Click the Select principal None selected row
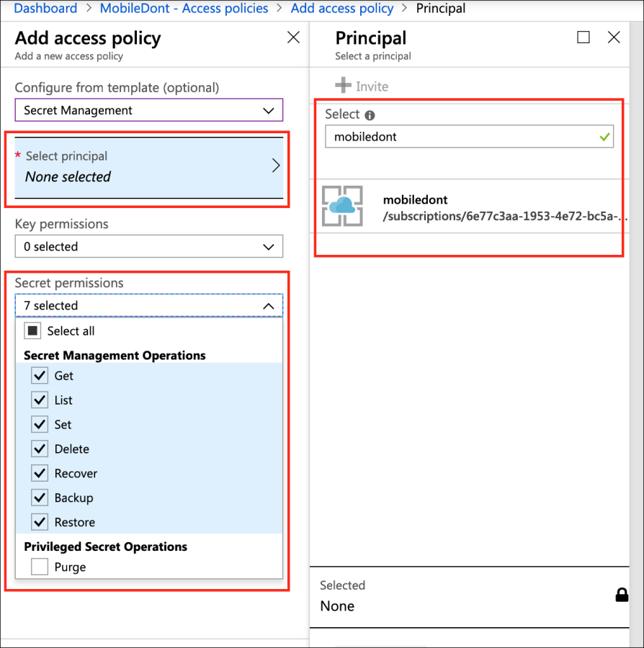 149,167
